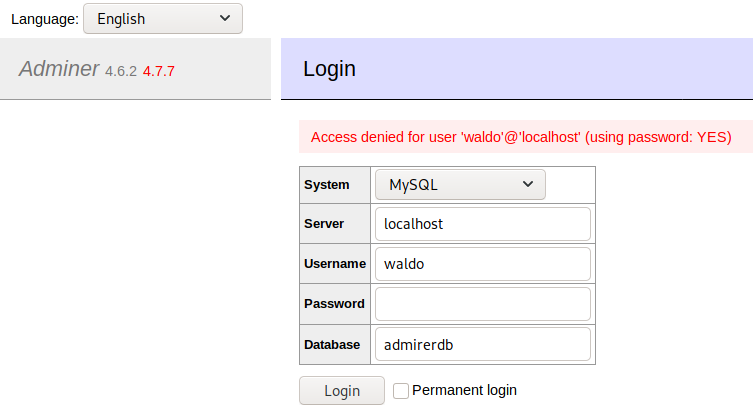The width and height of the screenshot is (753, 418).
Task: Click the Password row label
Action: (x=334, y=304)
